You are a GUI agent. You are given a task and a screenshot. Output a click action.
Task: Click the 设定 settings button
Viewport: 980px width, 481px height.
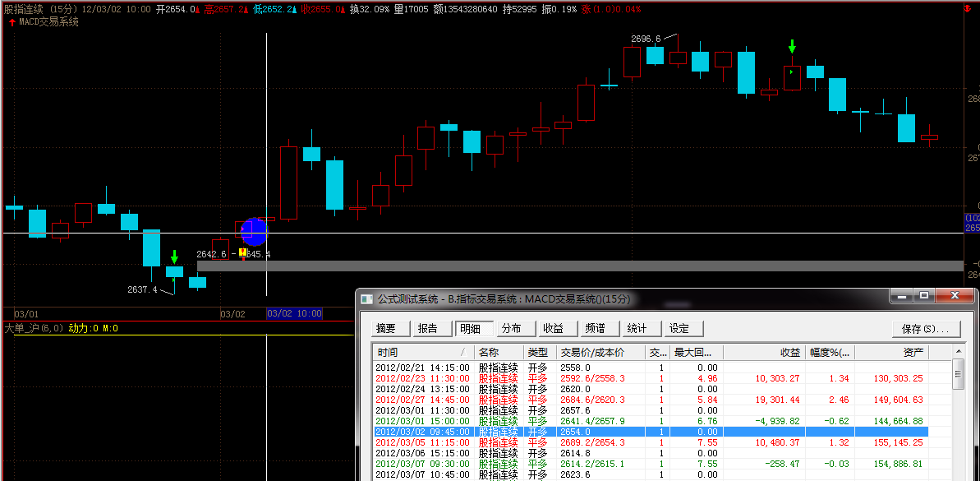coord(679,328)
